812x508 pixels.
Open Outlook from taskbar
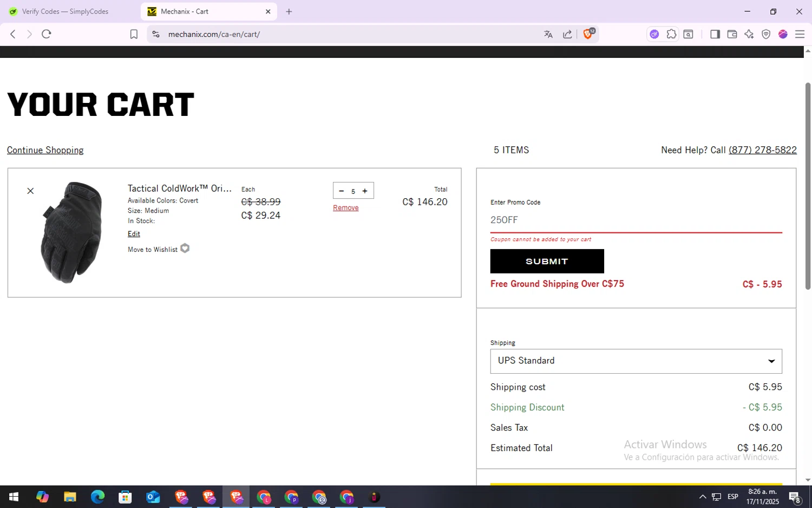coord(153,497)
